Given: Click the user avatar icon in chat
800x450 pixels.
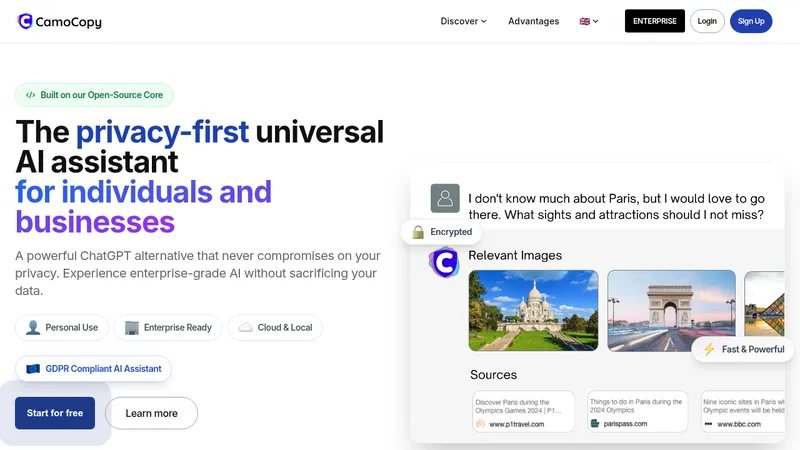Looking at the screenshot, I should (x=445, y=198).
